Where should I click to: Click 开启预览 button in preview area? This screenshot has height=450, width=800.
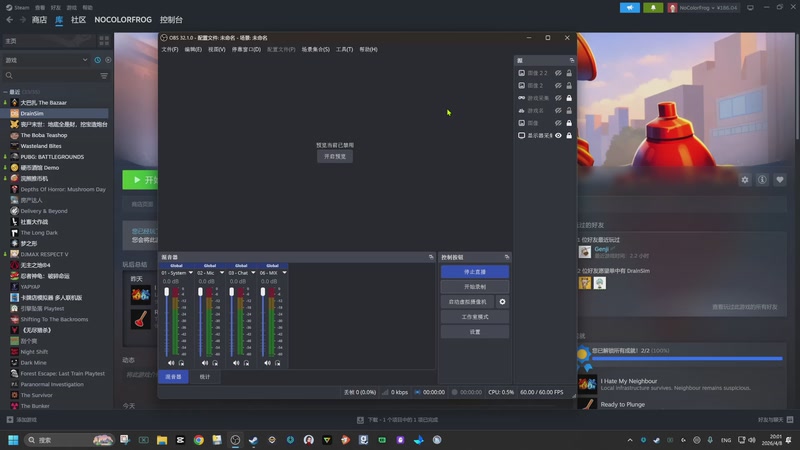pos(335,156)
